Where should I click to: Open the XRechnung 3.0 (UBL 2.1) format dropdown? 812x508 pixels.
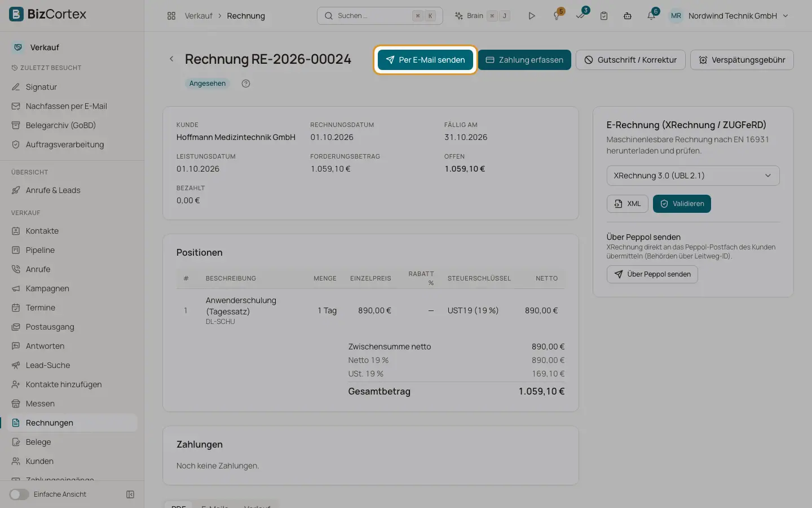pyautogui.click(x=693, y=176)
